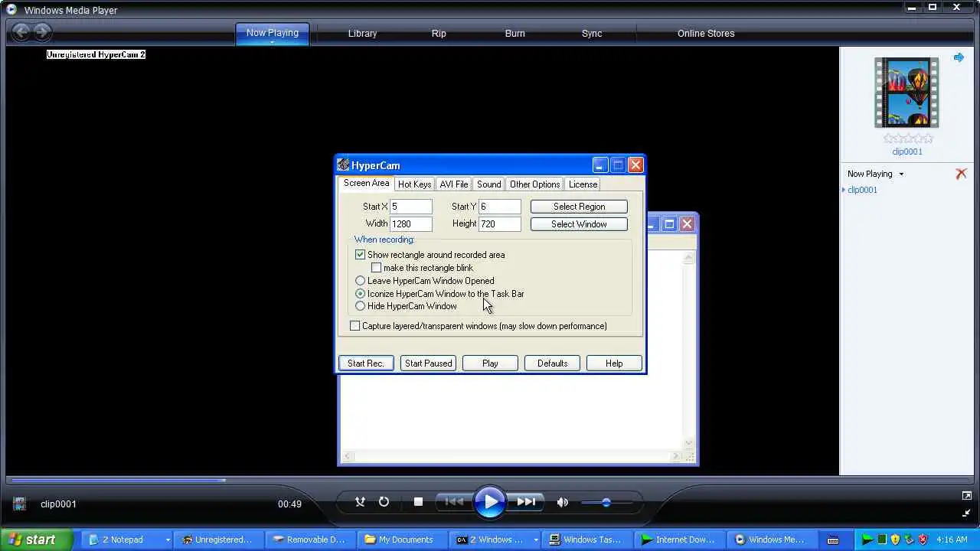This screenshot has height=551, width=980.
Task: Open Notepad group in the taskbar
Action: point(127,540)
